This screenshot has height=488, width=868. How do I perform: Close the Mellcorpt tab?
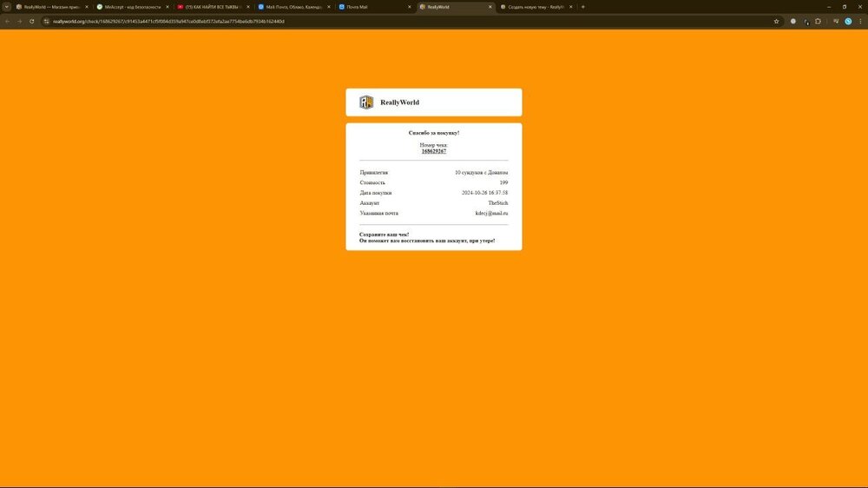point(168,7)
